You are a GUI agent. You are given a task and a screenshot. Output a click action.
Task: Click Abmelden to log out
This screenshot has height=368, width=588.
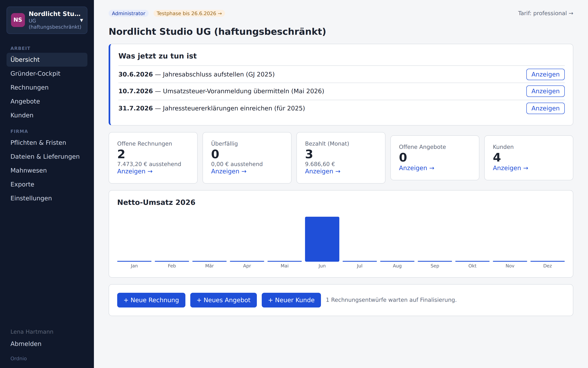click(26, 344)
